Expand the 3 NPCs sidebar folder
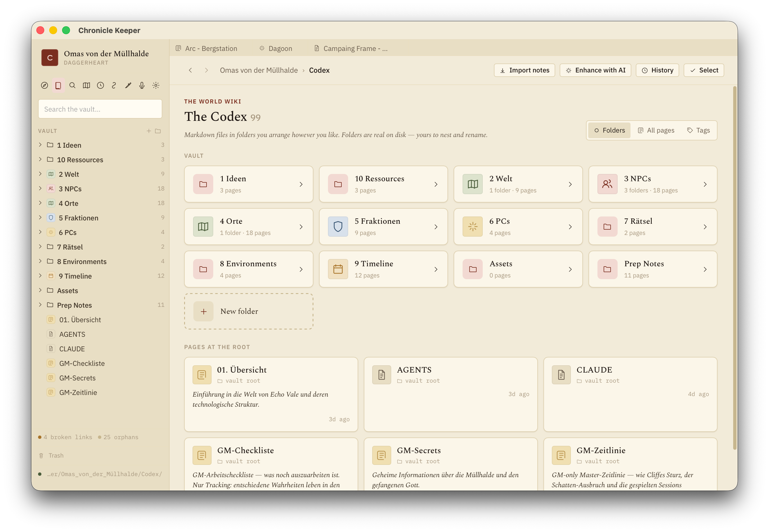The height and width of the screenshot is (532, 769). [x=40, y=188]
